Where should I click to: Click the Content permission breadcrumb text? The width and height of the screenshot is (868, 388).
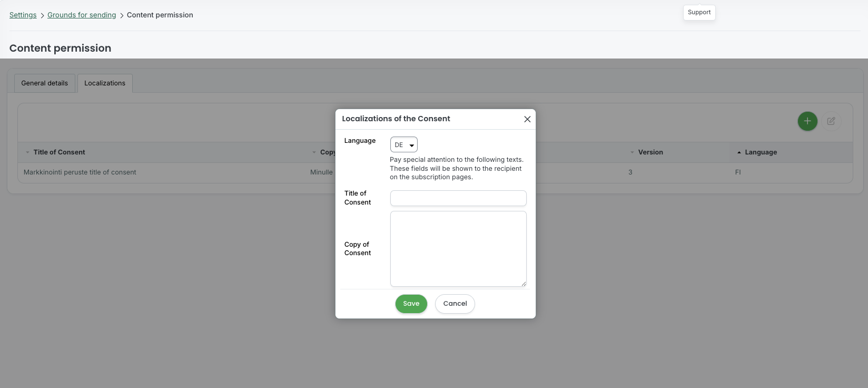click(x=160, y=15)
